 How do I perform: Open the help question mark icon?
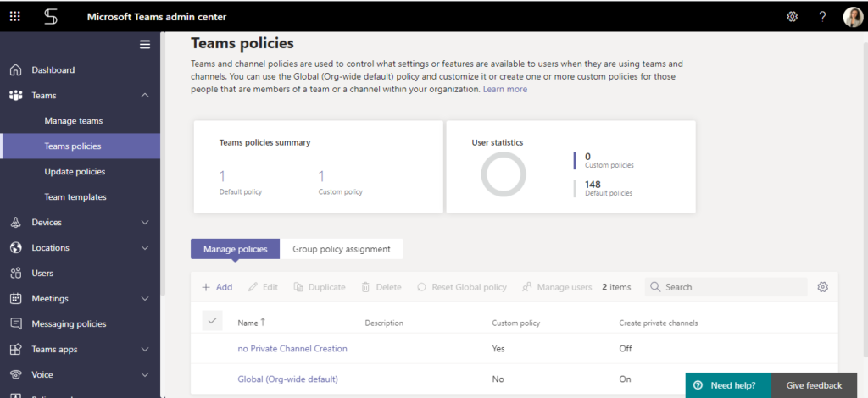pyautogui.click(x=822, y=17)
